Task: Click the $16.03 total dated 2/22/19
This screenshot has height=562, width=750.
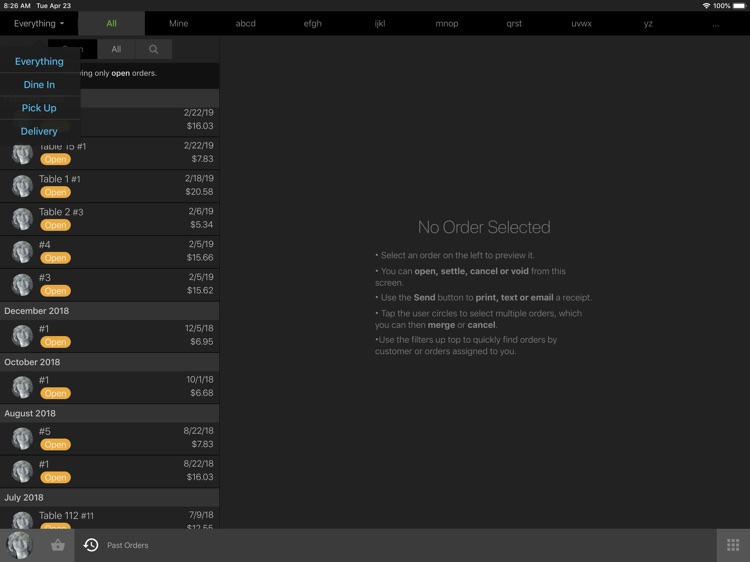Action: [200, 126]
